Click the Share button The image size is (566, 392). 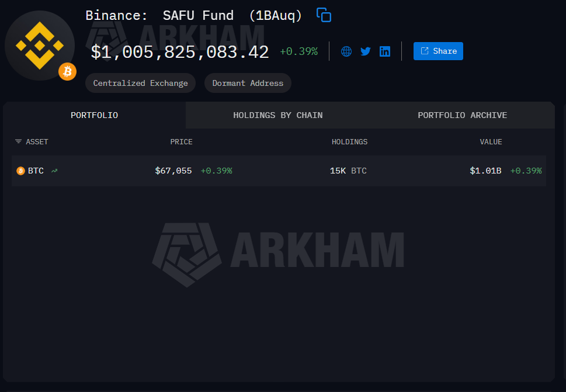click(438, 51)
